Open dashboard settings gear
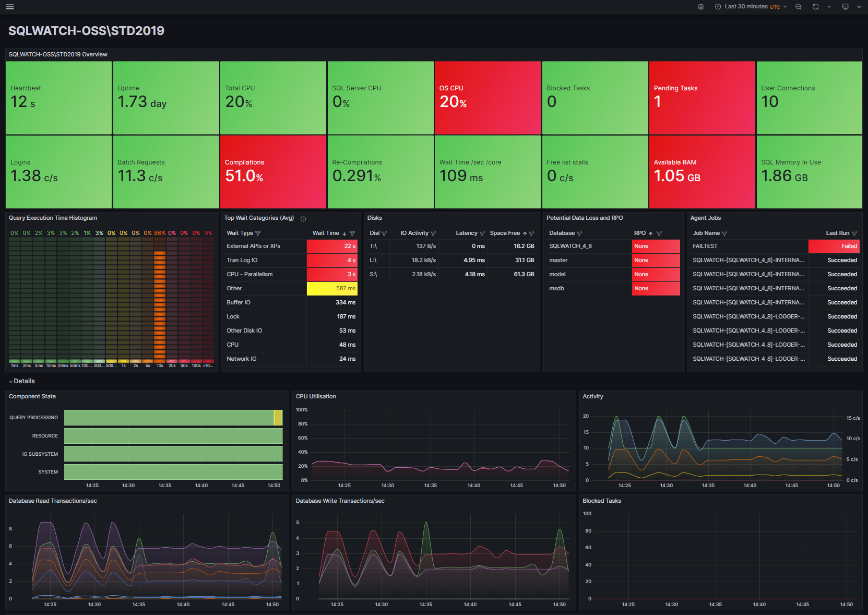 point(701,7)
